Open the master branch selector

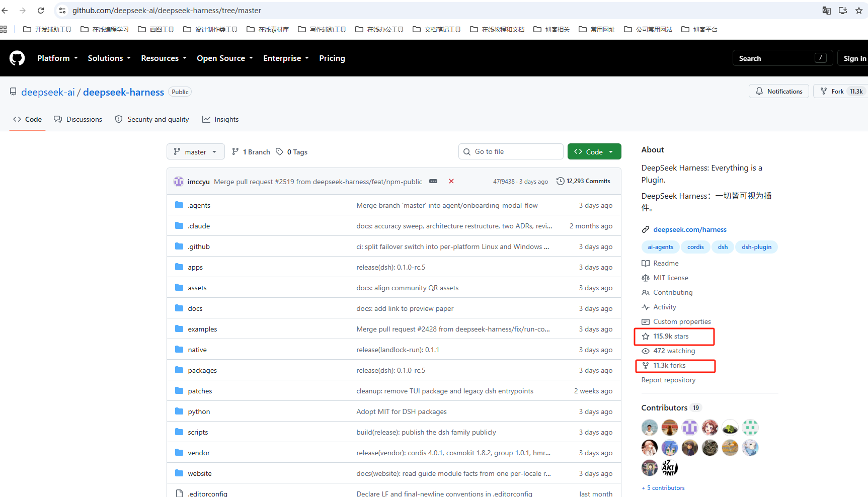click(x=196, y=152)
